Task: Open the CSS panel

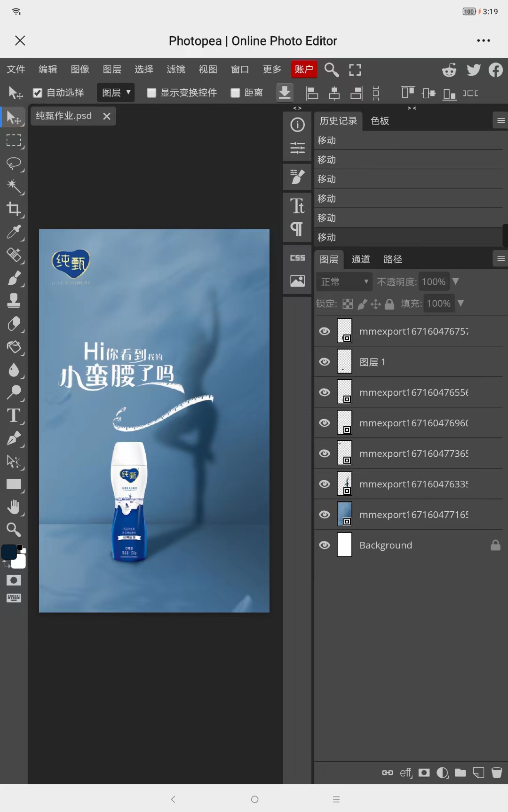Action: 297,258
